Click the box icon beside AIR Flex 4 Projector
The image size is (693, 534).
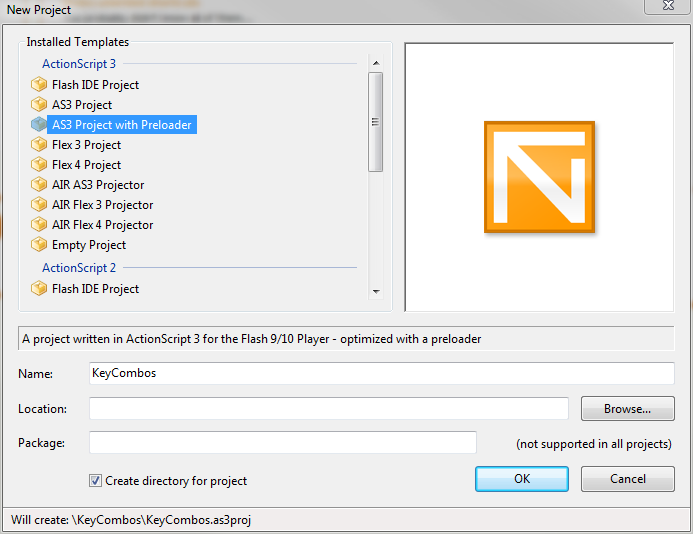(x=39, y=225)
